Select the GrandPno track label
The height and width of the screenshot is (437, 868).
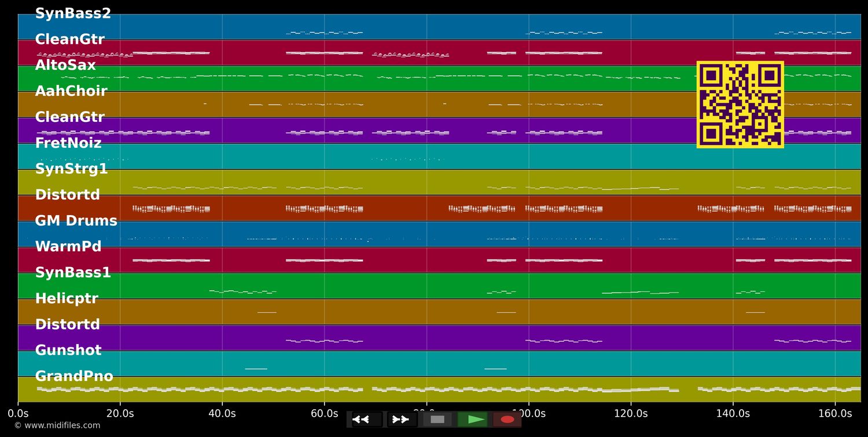(x=74, y=376)
